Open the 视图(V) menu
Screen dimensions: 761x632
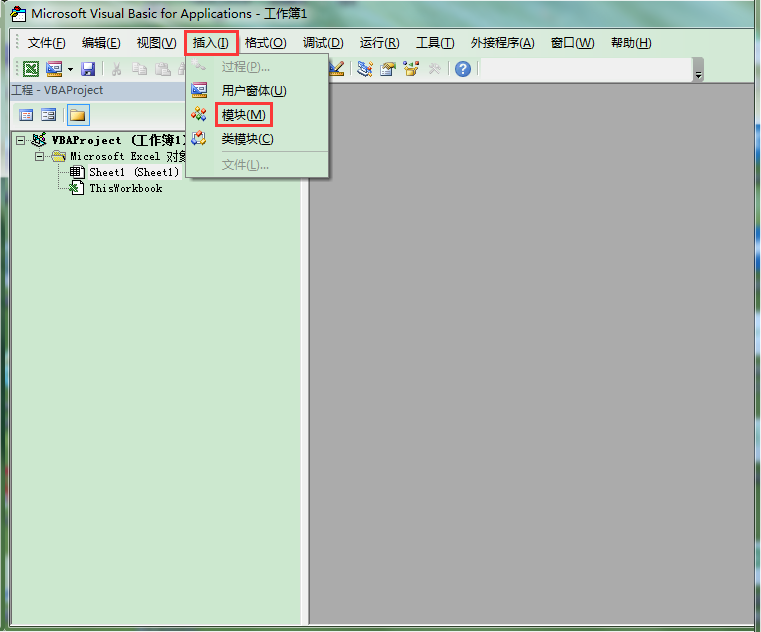coord(156,43)
